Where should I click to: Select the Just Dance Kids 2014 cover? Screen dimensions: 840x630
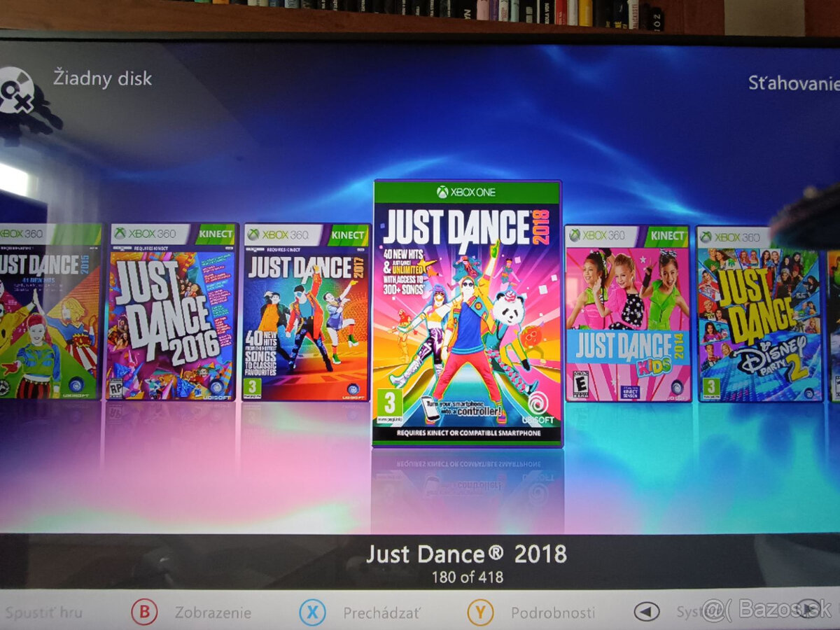point(628,313)
